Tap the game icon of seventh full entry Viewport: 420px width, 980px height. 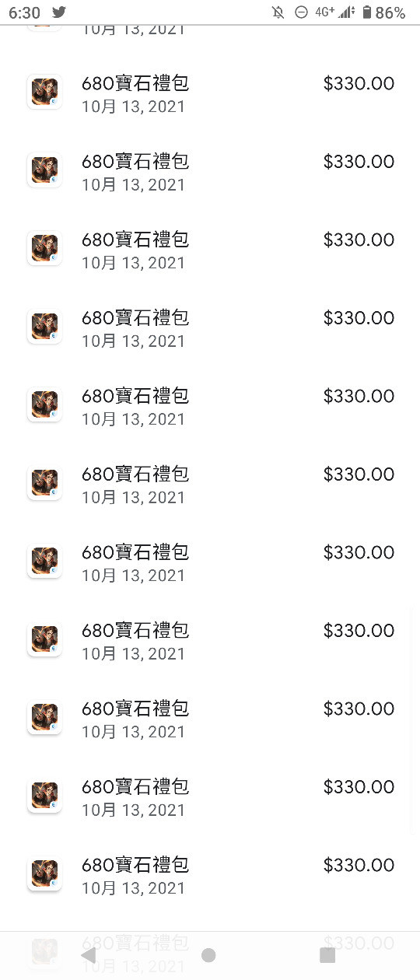[x=44, y=562]
